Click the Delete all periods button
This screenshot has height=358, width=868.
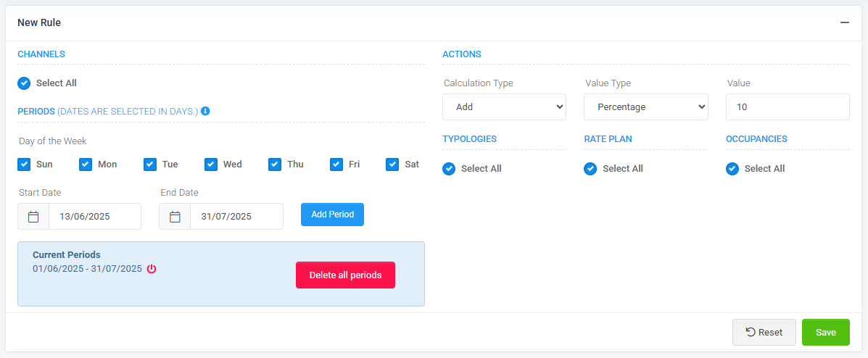click(x=345, y=275)
